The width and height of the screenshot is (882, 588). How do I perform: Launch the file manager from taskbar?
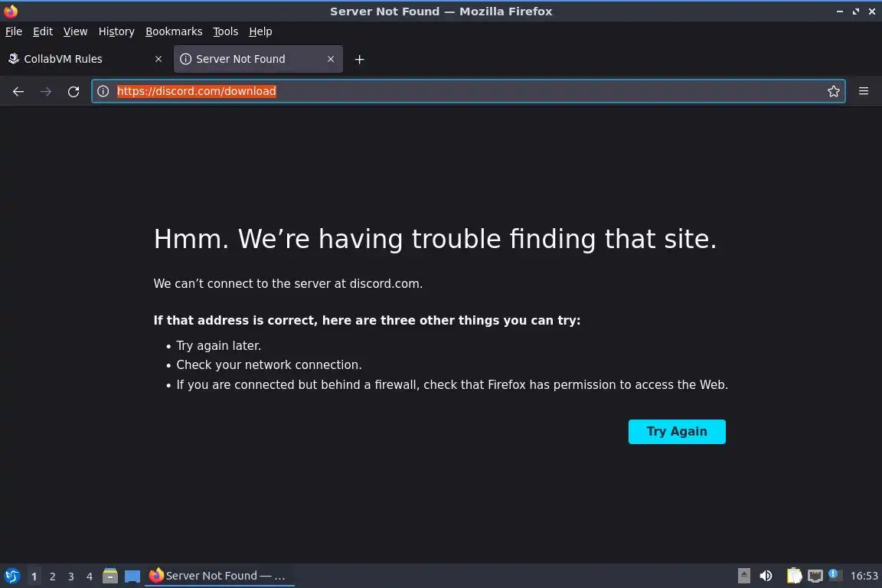(110, 576)
